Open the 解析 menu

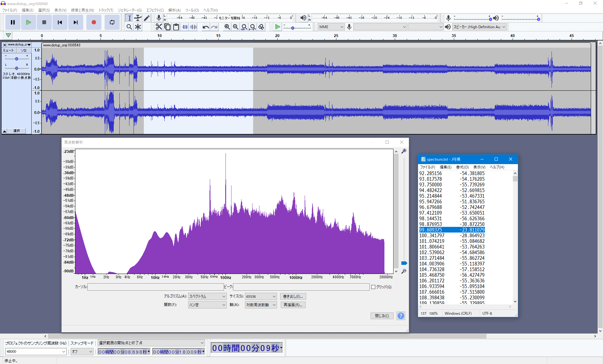174,10
